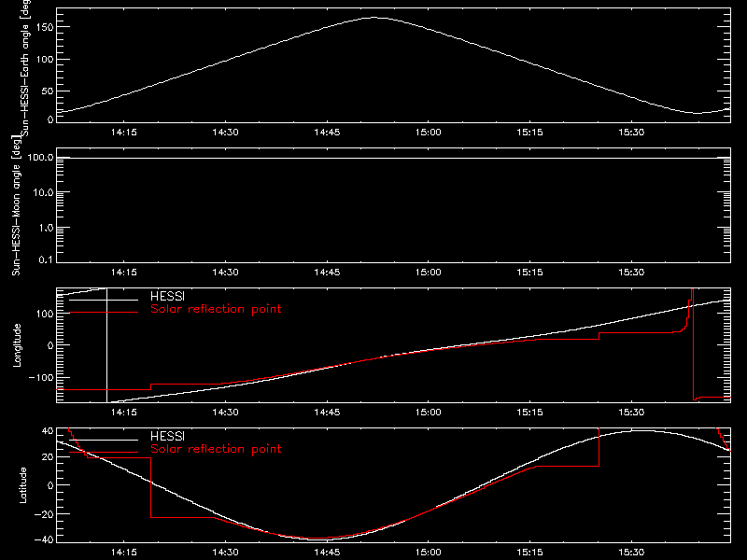The width and height of the screenshot is (747, 560).
Task: Click the -40 tick on Latitude axis
Action: click(x=44, y=539)
